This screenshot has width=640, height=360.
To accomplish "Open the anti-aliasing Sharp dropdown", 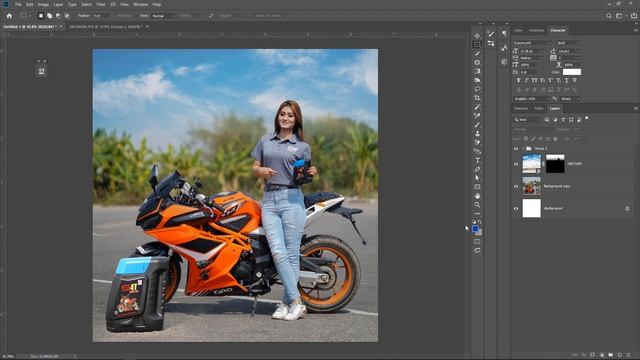I will click(570, 99).
